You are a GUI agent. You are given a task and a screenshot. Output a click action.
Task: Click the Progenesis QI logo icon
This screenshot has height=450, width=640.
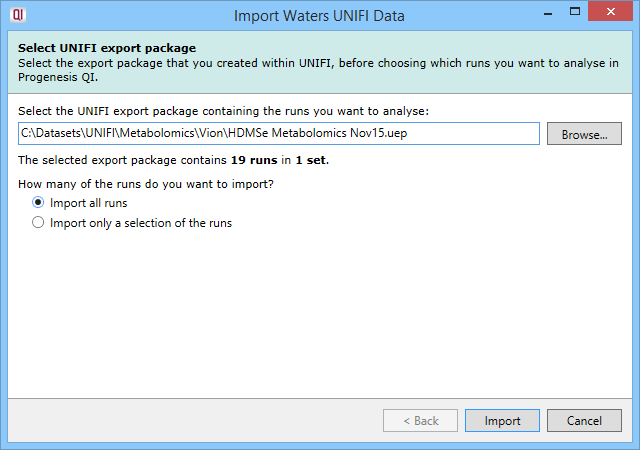click(18, 15)
